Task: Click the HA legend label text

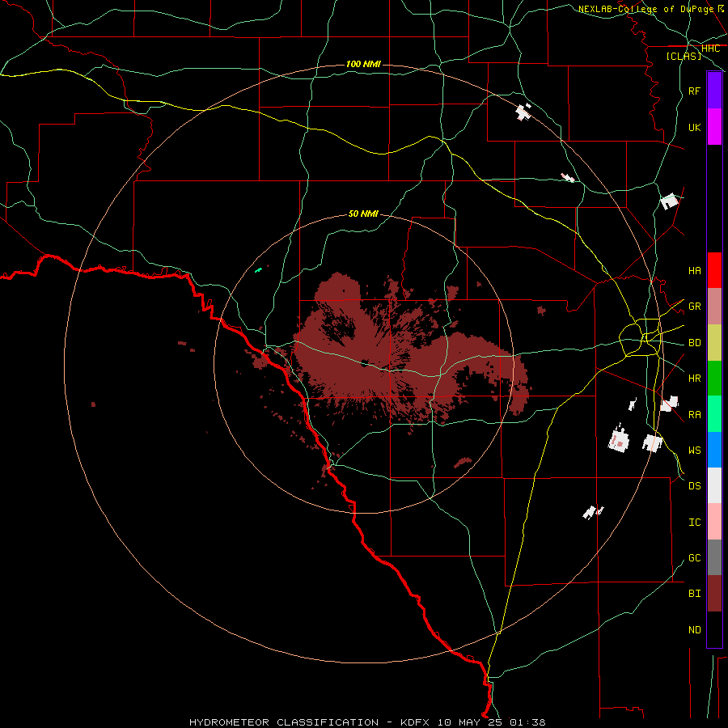Action: click(x=694, y=270)
